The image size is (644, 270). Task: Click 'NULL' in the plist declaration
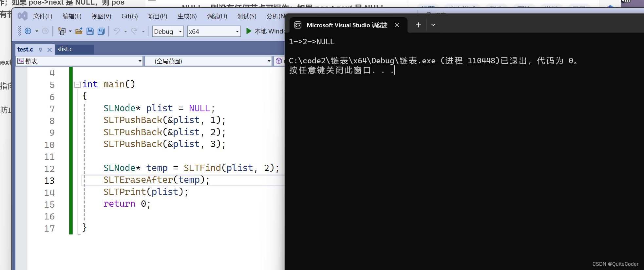pyautogui.click(x=199, y=108)
